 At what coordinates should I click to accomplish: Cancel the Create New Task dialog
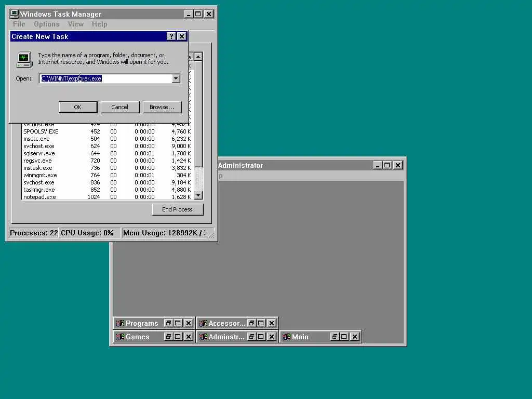click(120, 107)
